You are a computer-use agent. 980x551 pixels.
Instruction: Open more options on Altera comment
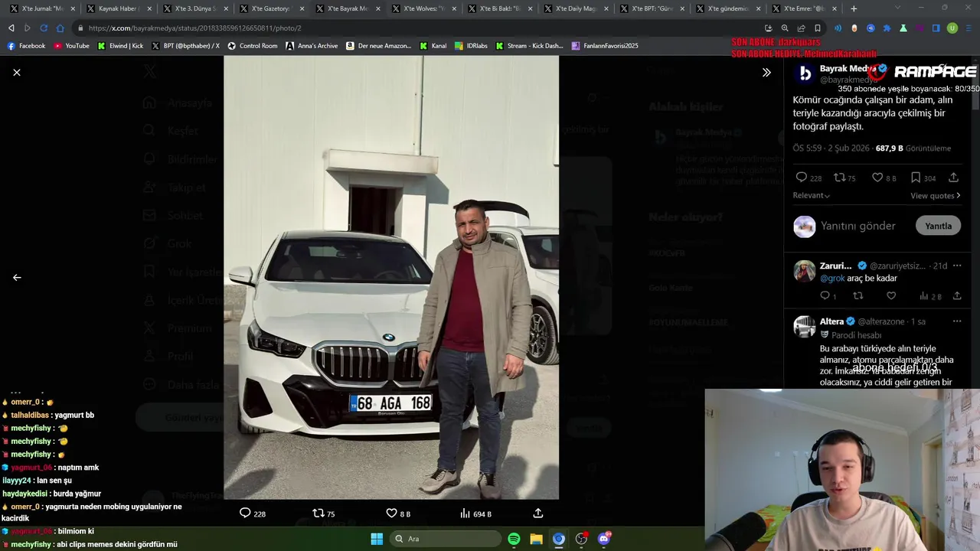click(x=956, y=321)
